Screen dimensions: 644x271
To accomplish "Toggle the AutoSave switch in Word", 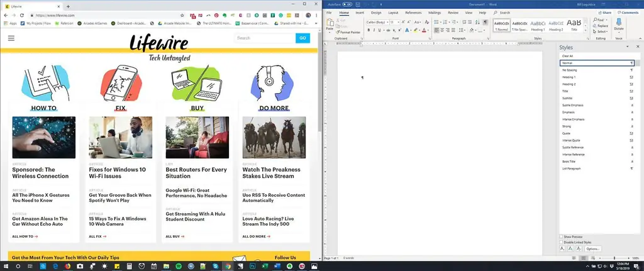I will (x=347, y=4).
